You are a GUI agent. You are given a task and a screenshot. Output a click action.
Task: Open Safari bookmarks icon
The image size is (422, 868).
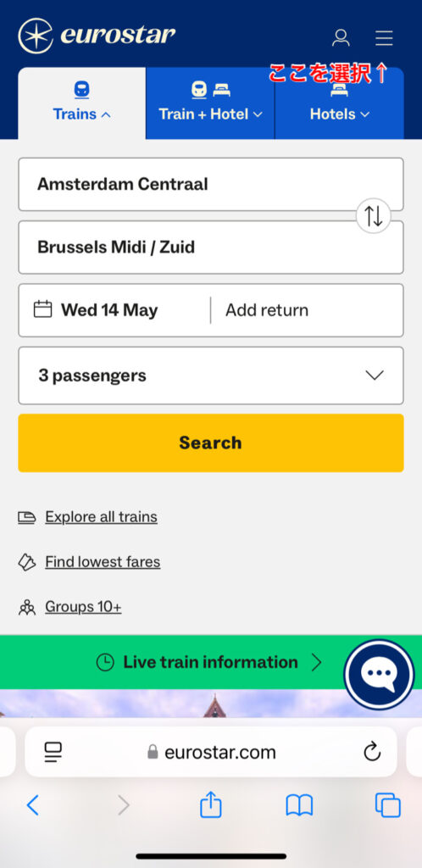[x=299, y=805]
